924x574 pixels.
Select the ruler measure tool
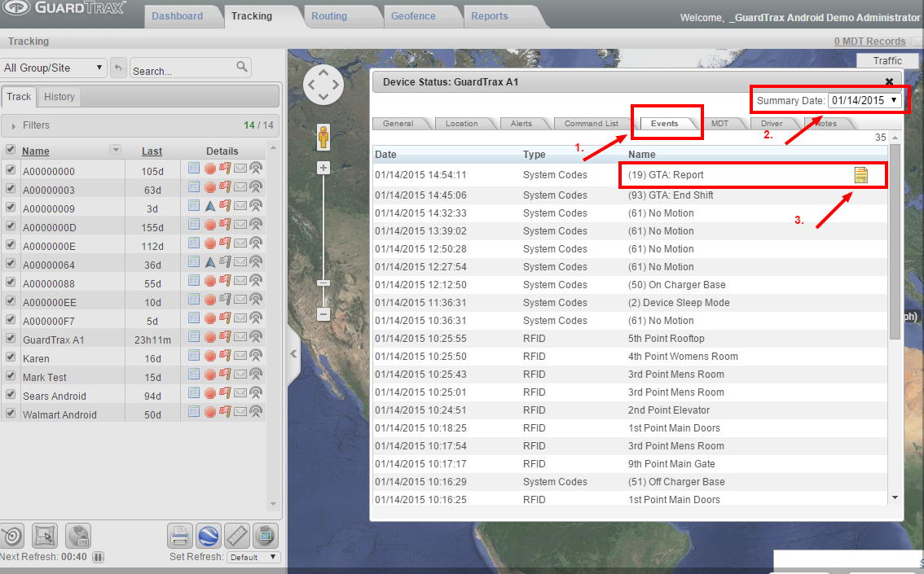[237, 536]
